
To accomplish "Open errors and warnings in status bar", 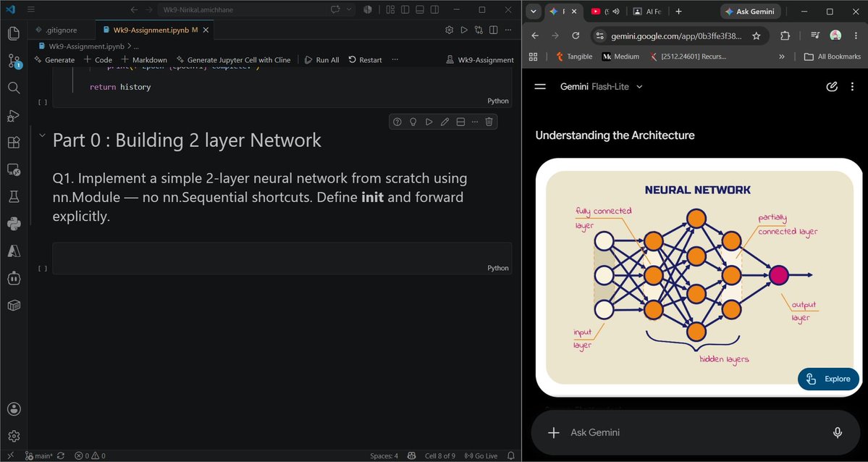I will (90, 456).
